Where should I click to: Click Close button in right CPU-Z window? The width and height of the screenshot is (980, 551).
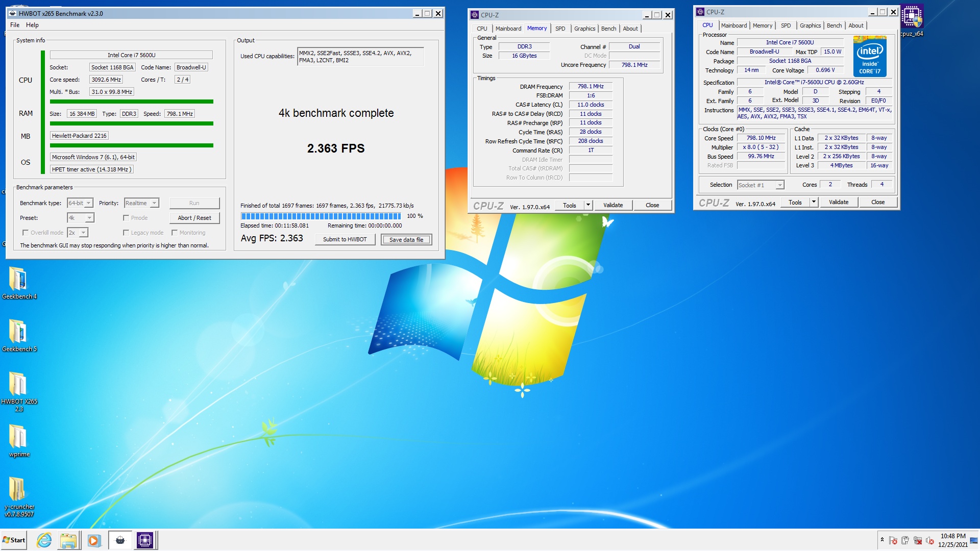(877, 202)
